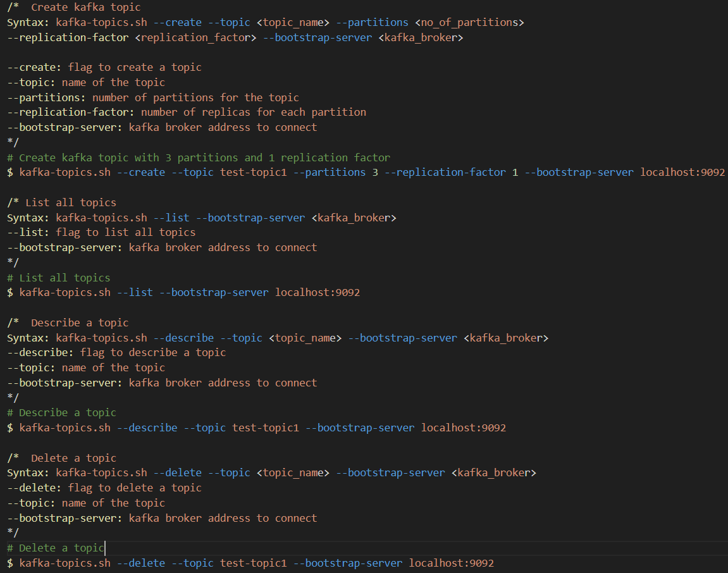
Task: Click the green '# List all topics' comment
Action: click(58, 278)
